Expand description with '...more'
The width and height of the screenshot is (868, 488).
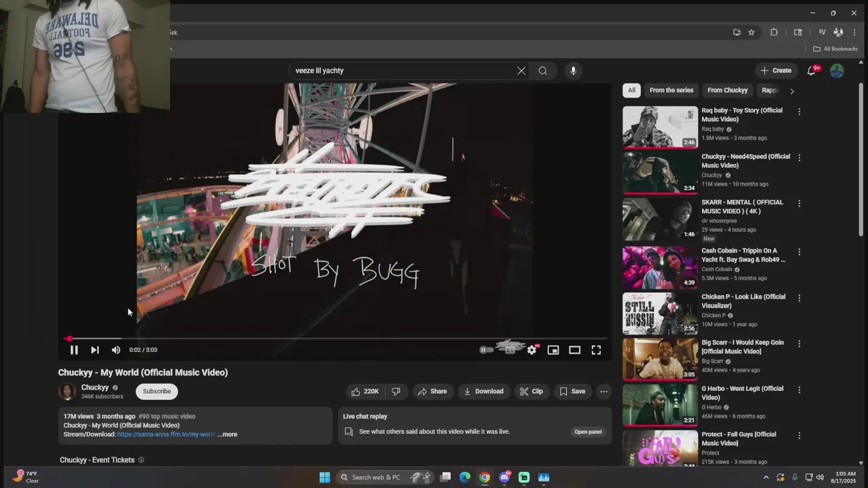pyautogui.click(x=227, y=434)
